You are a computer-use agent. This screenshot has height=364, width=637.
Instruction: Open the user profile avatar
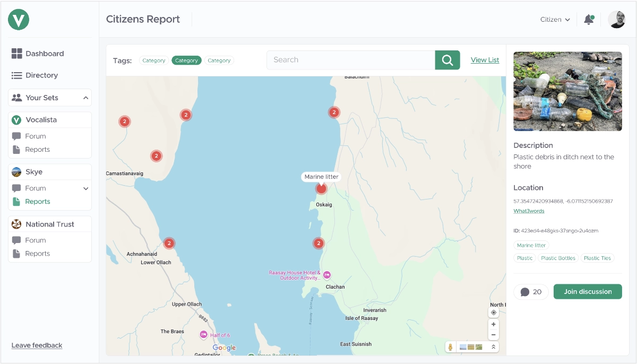click(616, 20)
